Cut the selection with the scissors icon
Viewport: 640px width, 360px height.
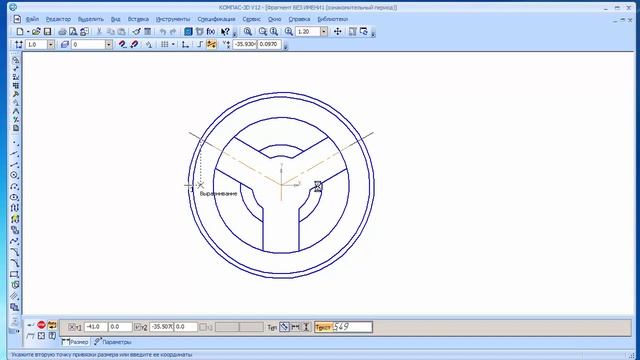[99, 31]
